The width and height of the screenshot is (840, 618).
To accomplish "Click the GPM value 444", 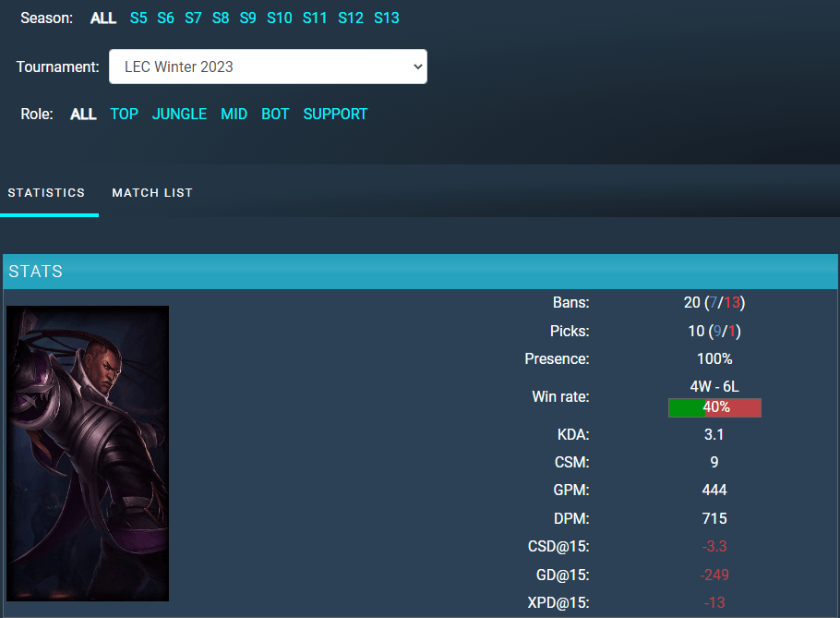I will point(714,491).
